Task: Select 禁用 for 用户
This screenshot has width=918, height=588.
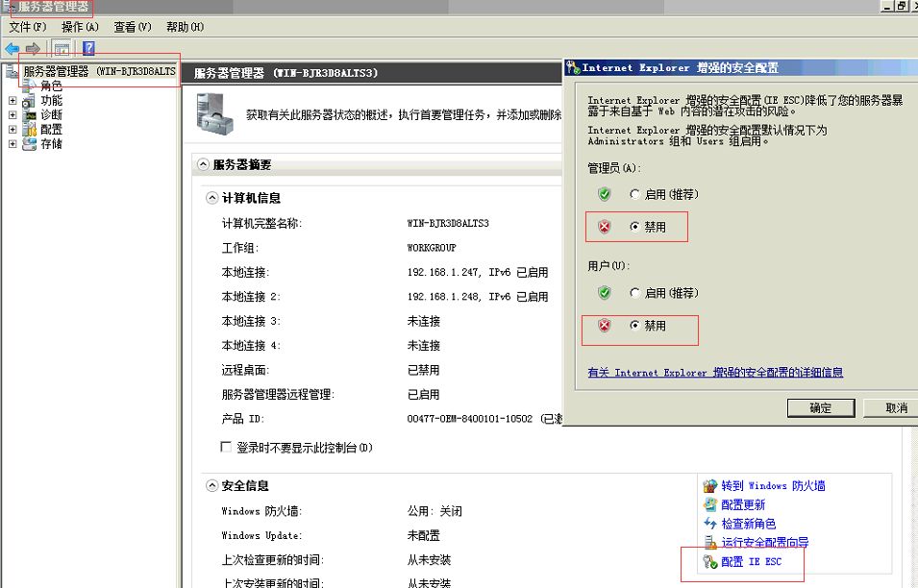Action: tap(634, 326)
